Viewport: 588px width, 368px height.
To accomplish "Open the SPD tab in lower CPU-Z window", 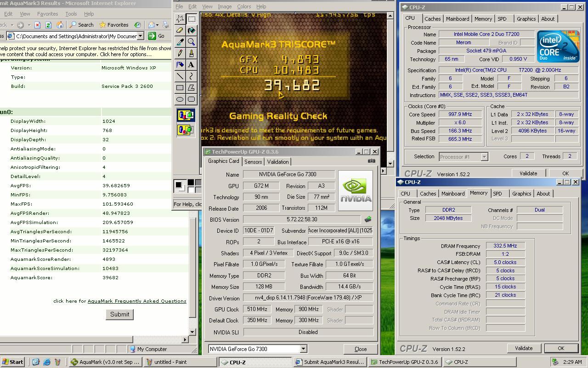I will (x=498, y=194).
